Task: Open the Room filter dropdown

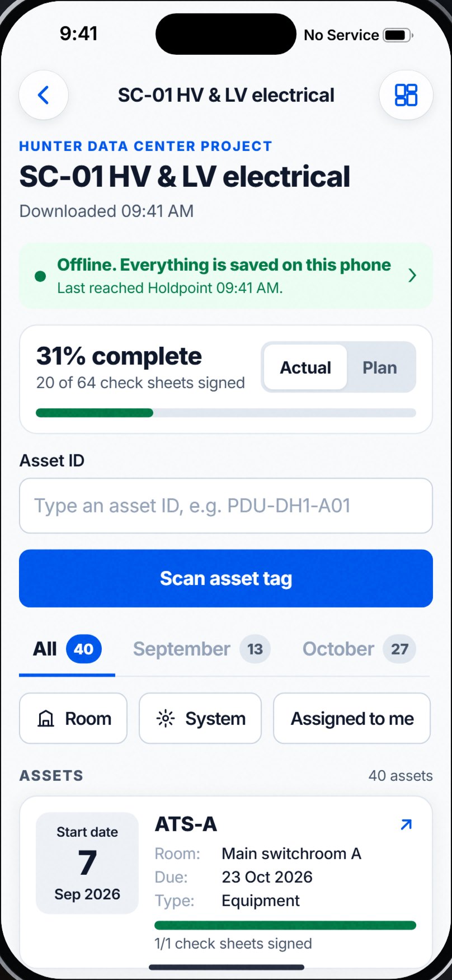Action: coord(73,718)
